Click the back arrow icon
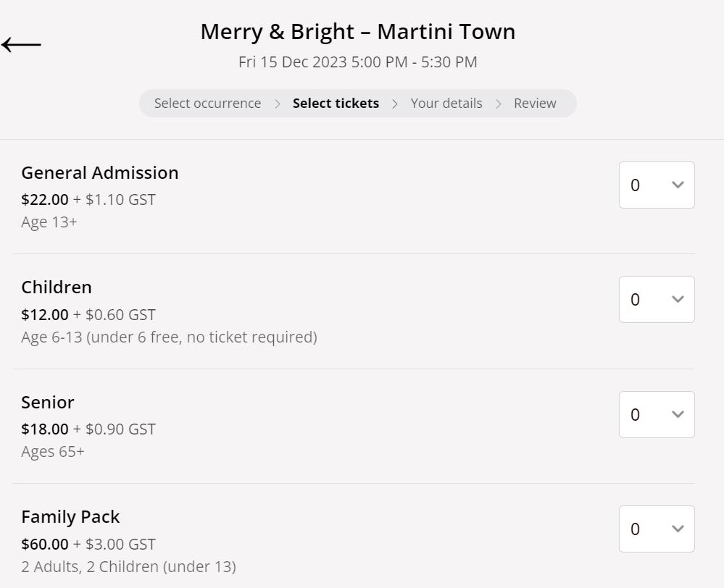The image size is (724, 588). 22,45
